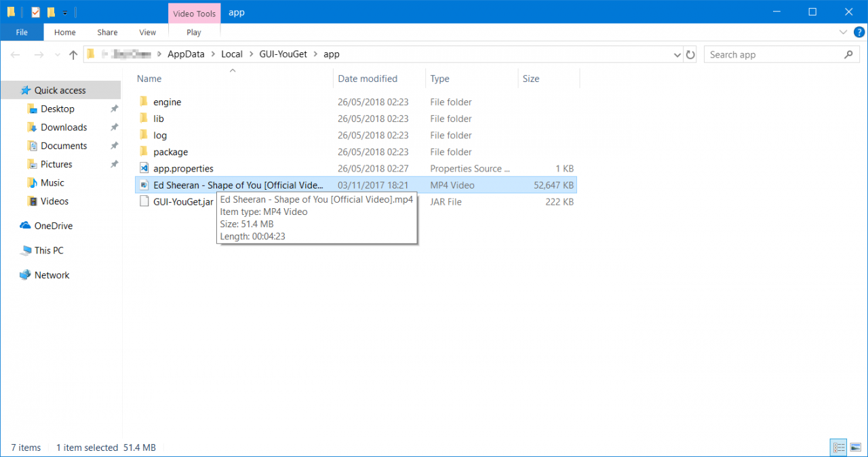Switch to the Share ribbon tab
This screenshot has height=457, width=868.
click(107, 32)
